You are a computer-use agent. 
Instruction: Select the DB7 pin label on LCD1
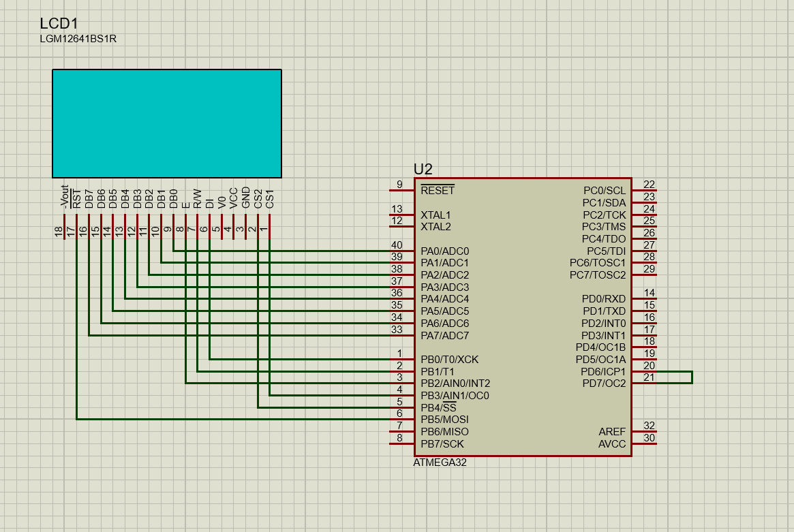[89, 199]
